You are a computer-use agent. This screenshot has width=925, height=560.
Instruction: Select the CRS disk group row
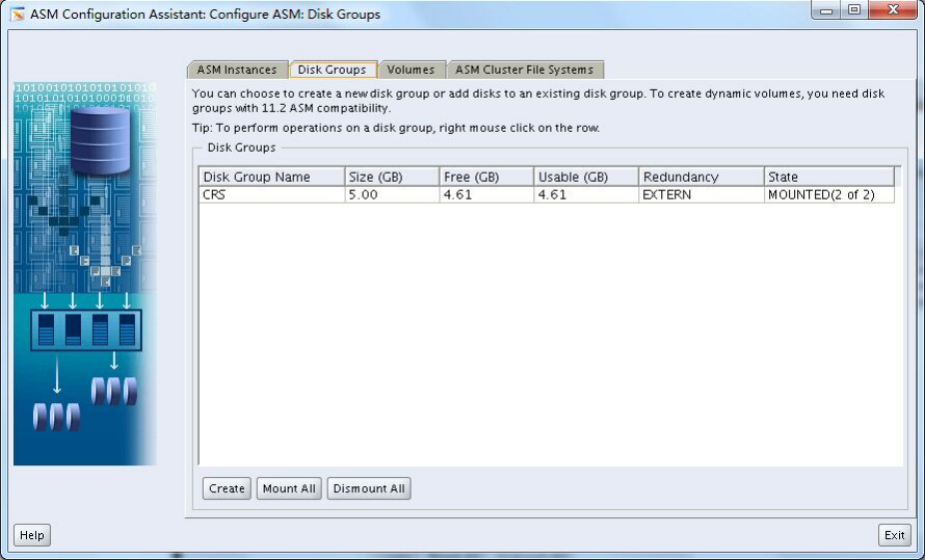[546, 195]
